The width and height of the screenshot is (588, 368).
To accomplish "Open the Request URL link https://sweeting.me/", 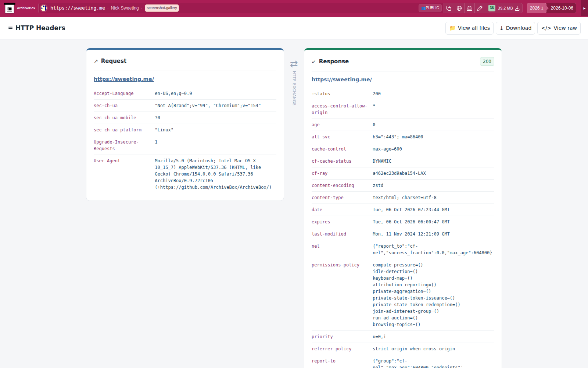I will tap(124, 79).
